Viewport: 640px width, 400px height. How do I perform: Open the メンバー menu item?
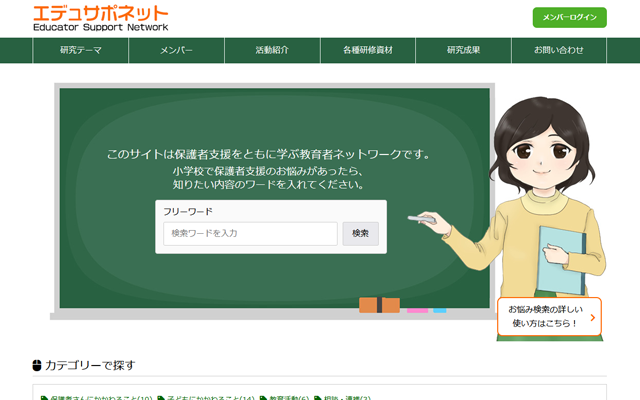(176, 50)
